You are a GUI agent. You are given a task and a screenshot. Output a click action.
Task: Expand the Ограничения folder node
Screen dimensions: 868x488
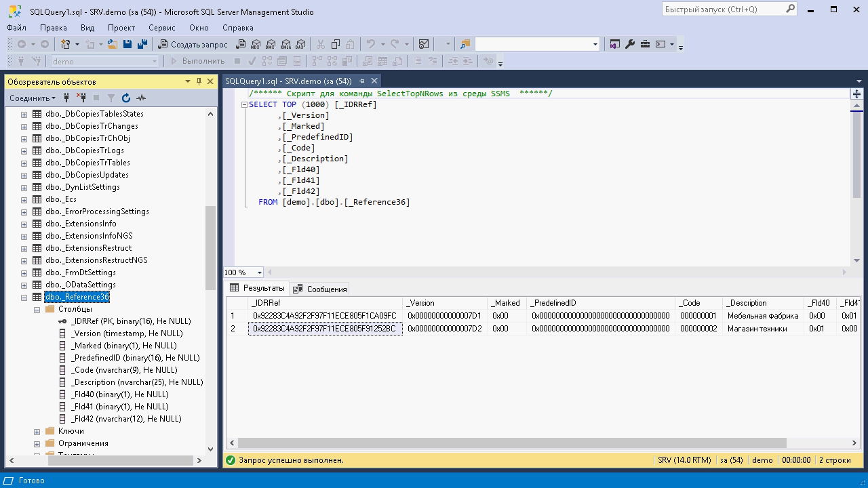click(37, 443)
